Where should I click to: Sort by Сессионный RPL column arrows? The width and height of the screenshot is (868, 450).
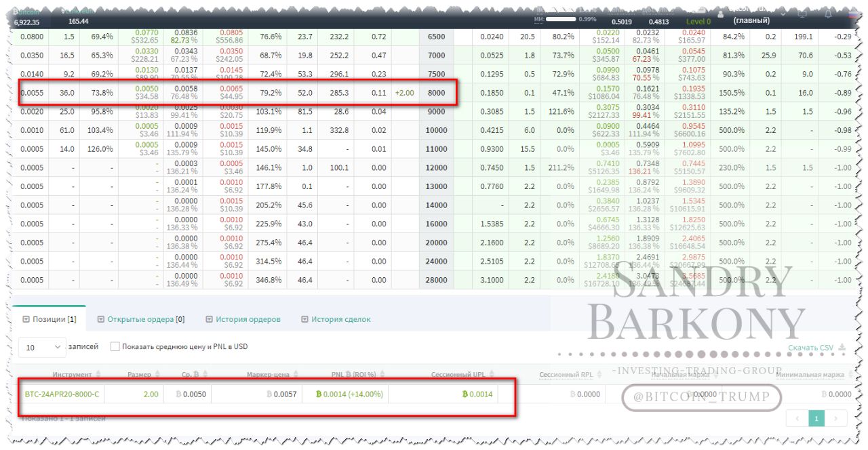point(600,375)
